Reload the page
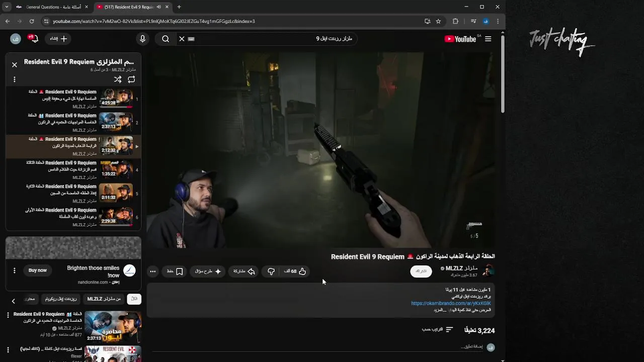The height and width of the screenshot is (362, 644). tap(32, 21)
